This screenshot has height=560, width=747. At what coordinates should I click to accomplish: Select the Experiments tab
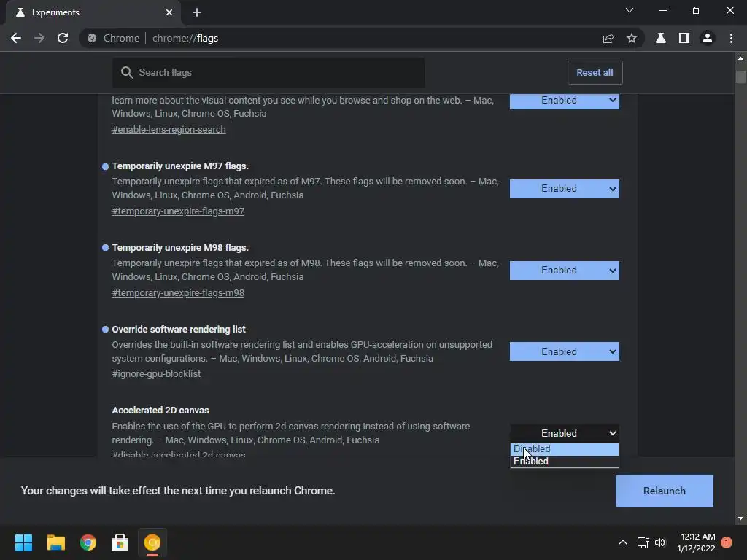(x=93, y=12)
